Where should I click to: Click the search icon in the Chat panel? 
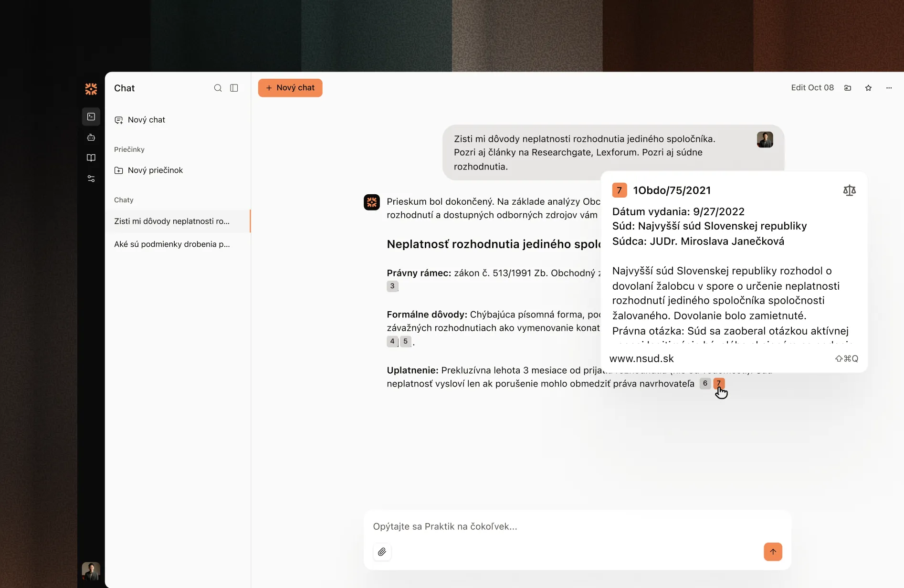pyautogui.click(x=218, y=88)
